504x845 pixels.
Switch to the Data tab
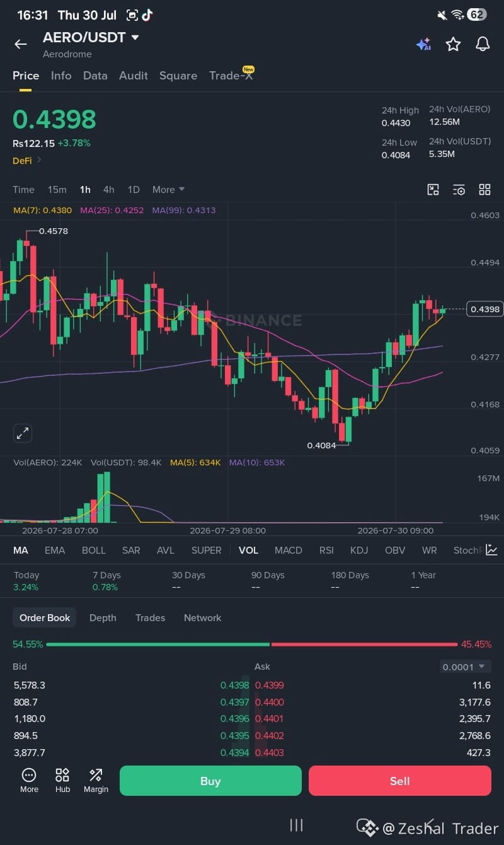tap(95, 76)
